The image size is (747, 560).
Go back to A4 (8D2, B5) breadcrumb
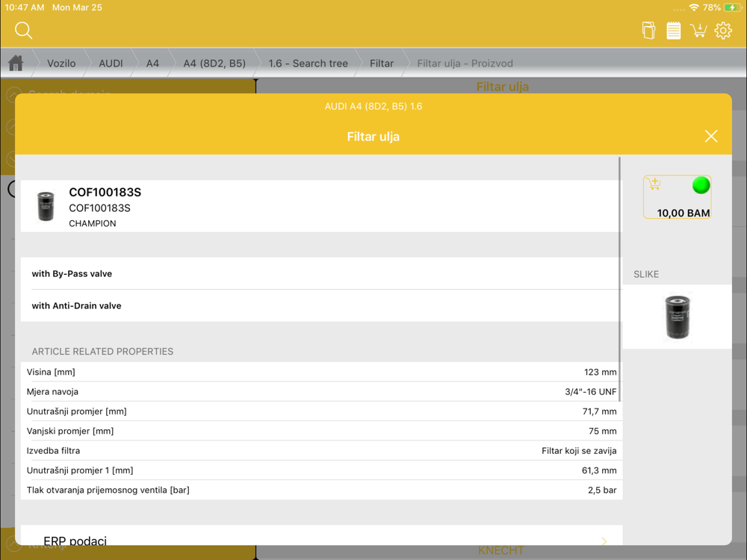(x=214, y=63)
